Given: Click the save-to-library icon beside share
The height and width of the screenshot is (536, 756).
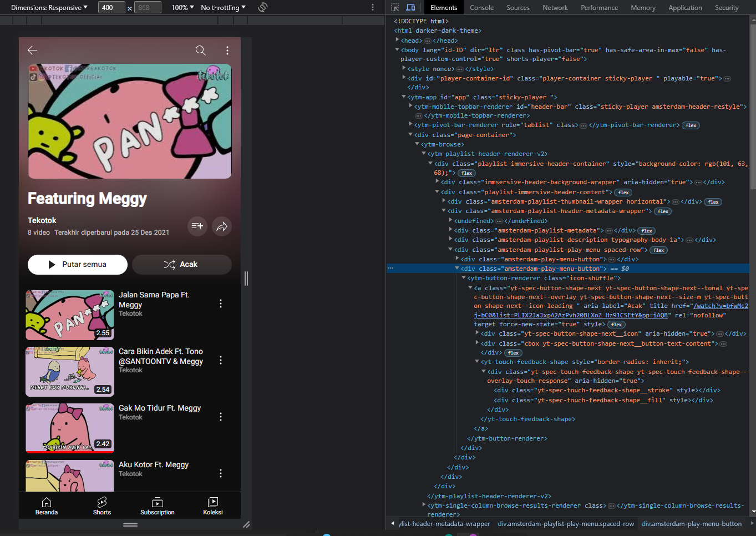Looking at the screenshot, I should (x=197, y=226).
